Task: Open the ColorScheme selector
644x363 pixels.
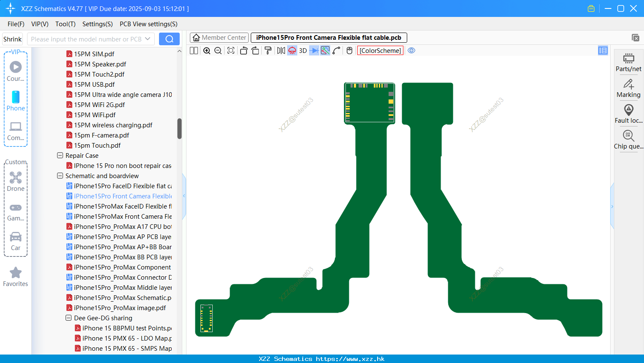Action: click(380, 50)
